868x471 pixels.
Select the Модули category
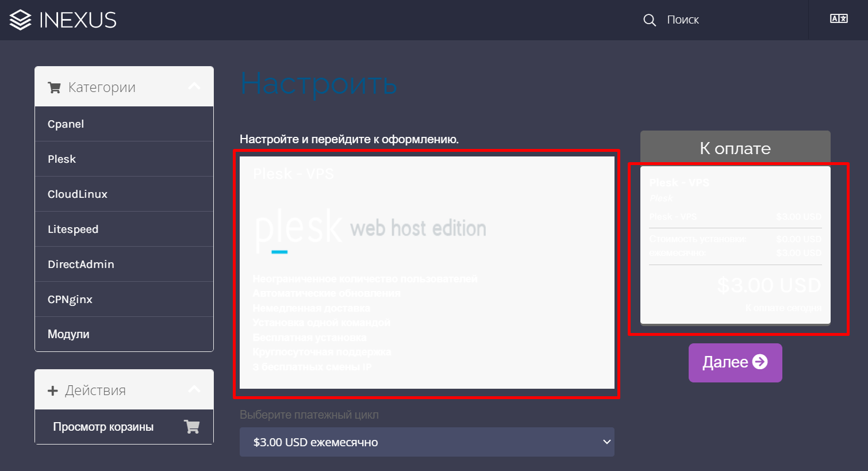click(x=68, y=334)
